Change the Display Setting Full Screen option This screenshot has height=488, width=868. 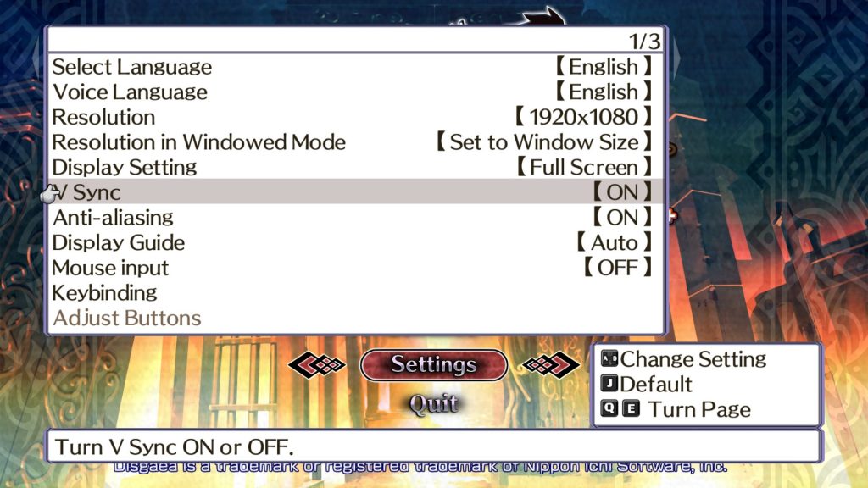(x=584, y=167)
